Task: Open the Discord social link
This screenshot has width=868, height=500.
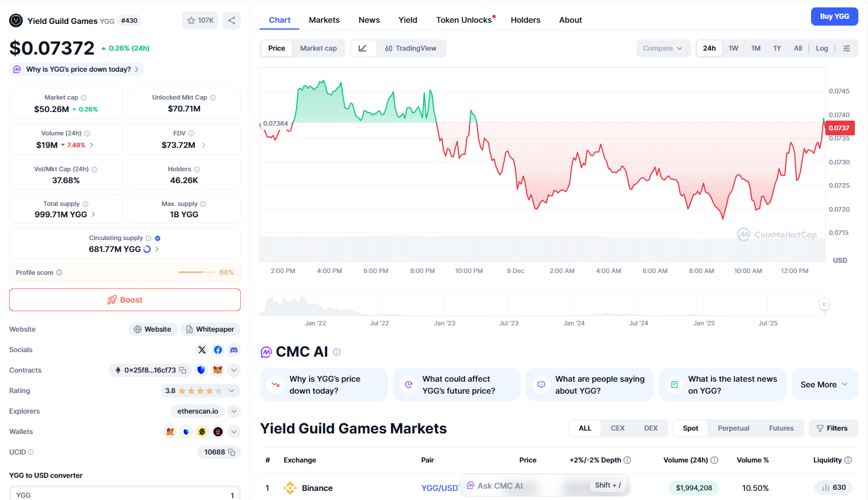Action: (x=234, y=350)
